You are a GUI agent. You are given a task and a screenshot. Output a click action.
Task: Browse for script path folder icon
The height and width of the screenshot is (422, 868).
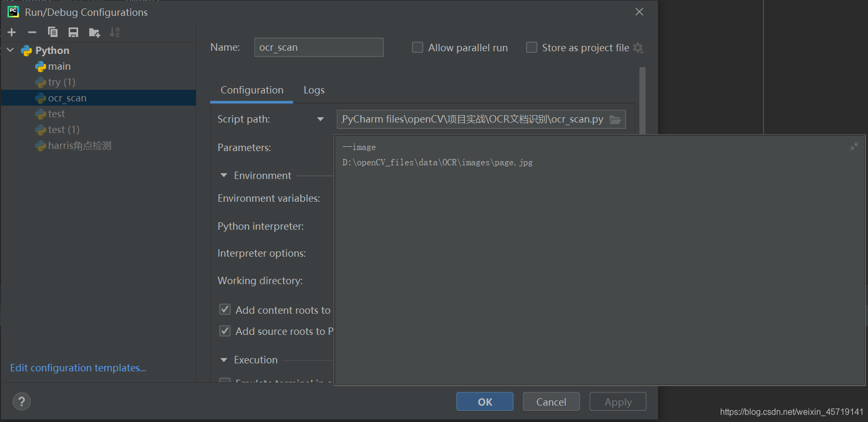point(615,119)
